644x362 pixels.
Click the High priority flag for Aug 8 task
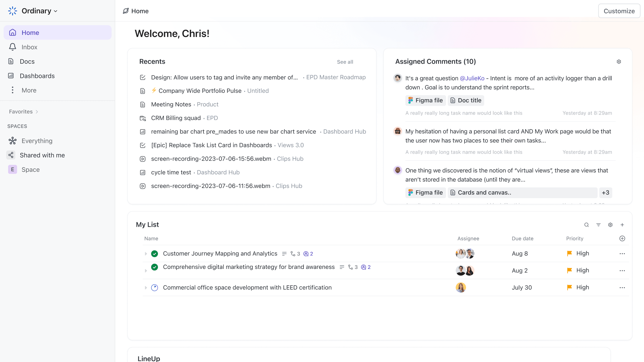[x=569, y=253]
